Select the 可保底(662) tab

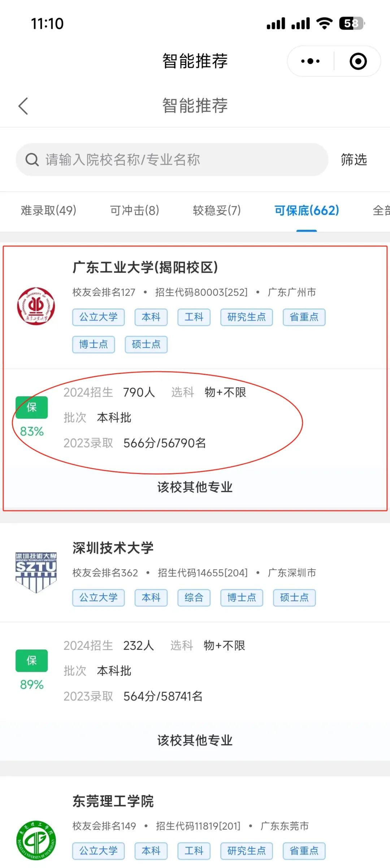307,210
